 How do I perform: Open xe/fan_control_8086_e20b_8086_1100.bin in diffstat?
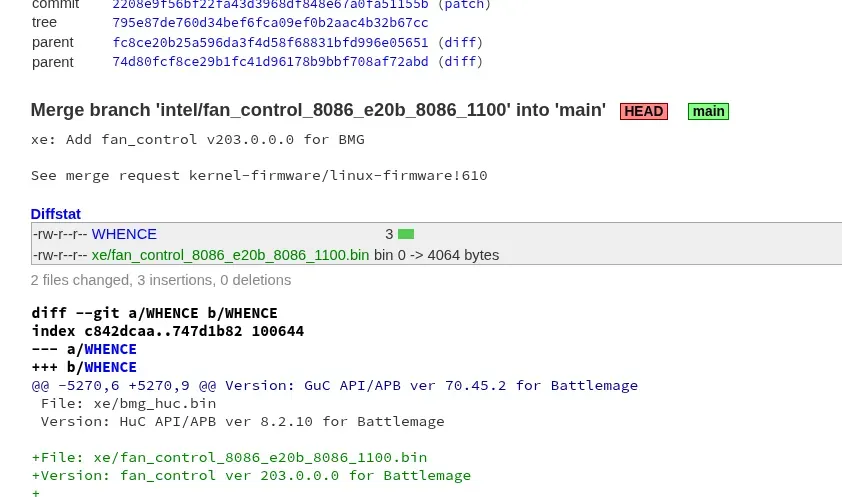(230, 255)
